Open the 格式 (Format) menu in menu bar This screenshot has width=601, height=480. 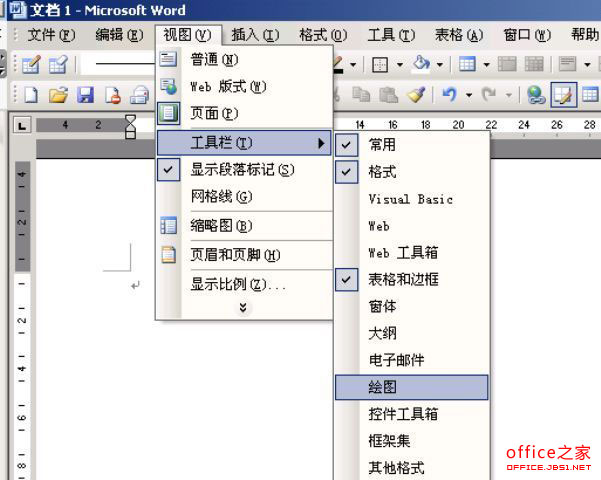tap(323, 35)
